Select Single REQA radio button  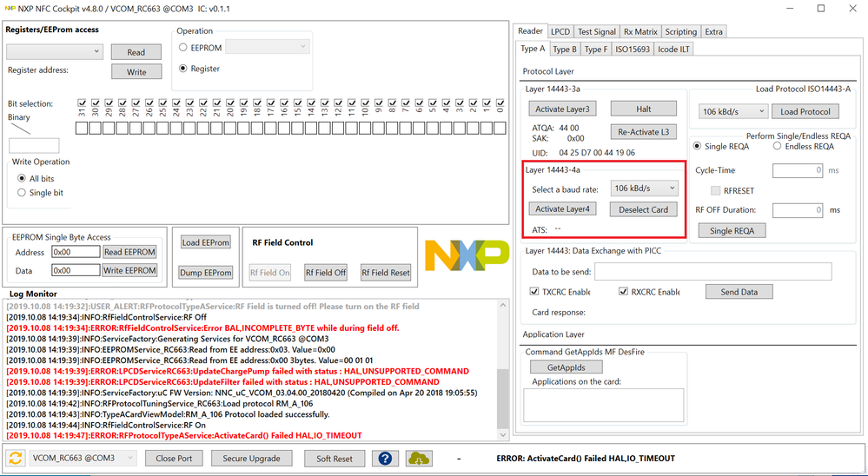coord(697,146)
